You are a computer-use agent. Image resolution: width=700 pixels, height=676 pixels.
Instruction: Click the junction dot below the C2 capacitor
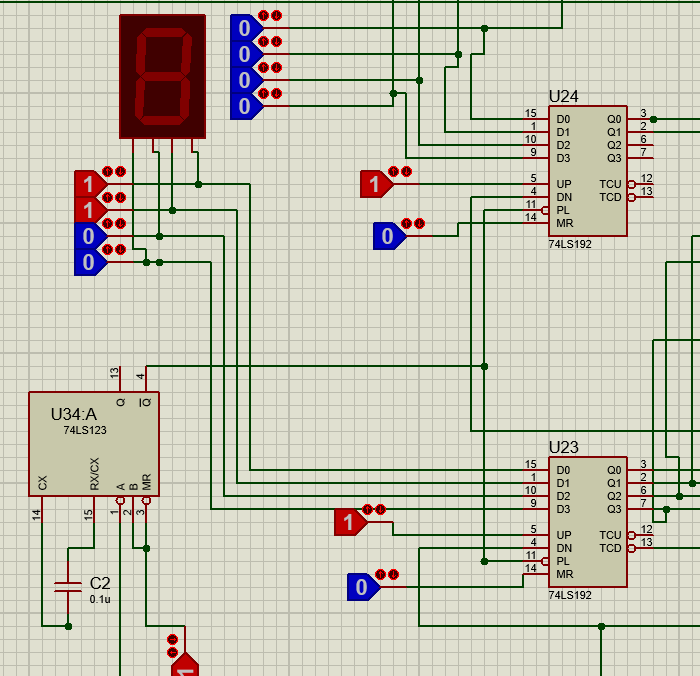(x=68, y=626)
